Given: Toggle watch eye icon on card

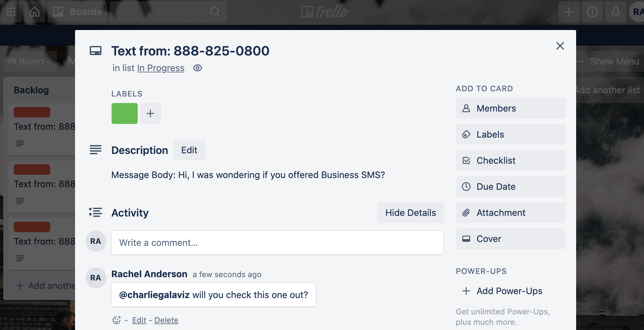Looking at the screenshot, I should 197,68.
